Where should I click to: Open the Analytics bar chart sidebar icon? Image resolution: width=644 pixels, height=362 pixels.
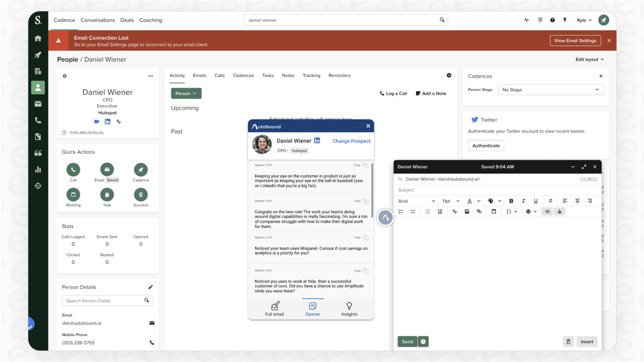click(x=38, y=169)
